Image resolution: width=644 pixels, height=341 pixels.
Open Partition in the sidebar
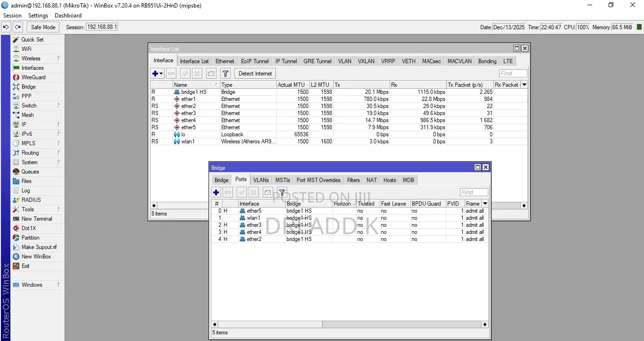tap(30, 238)
